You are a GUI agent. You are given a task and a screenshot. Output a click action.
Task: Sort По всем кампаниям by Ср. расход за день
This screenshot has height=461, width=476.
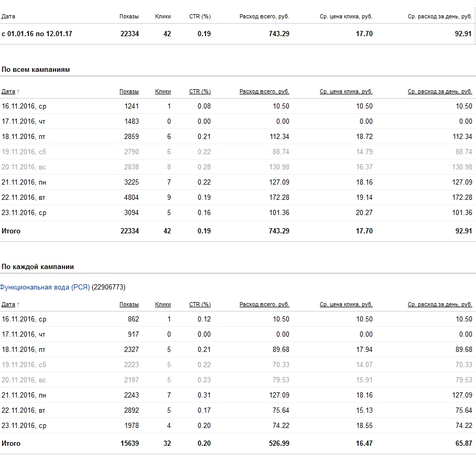[440, 92]
